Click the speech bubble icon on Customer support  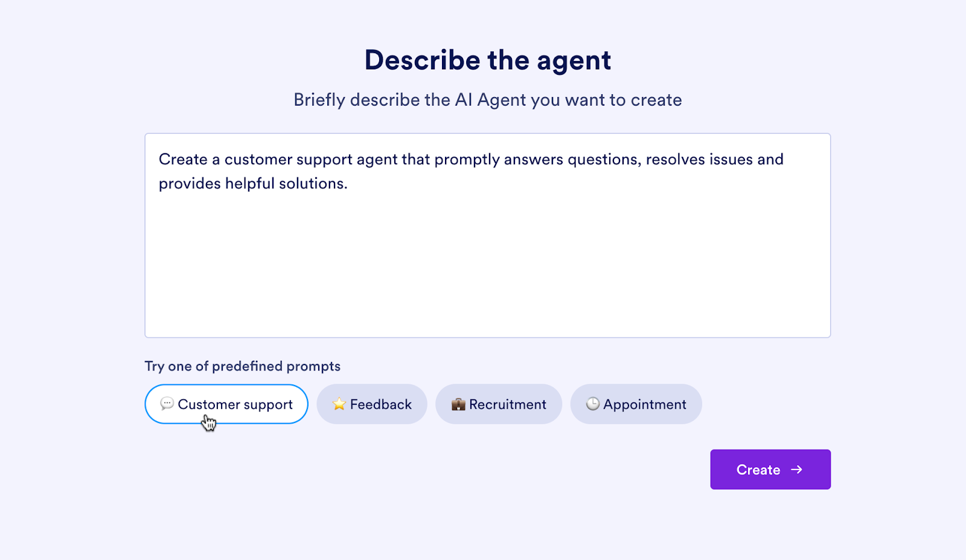tap(167, 404)
